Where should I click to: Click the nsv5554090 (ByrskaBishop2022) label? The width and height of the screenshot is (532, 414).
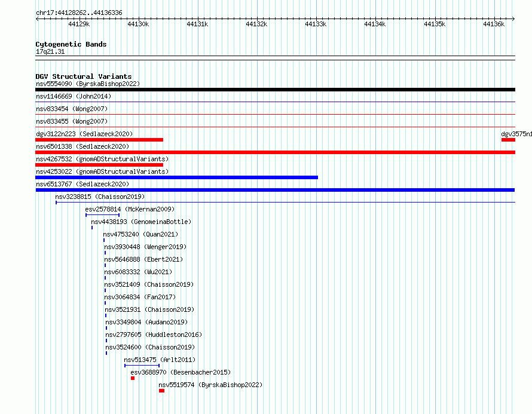point(88,84)
